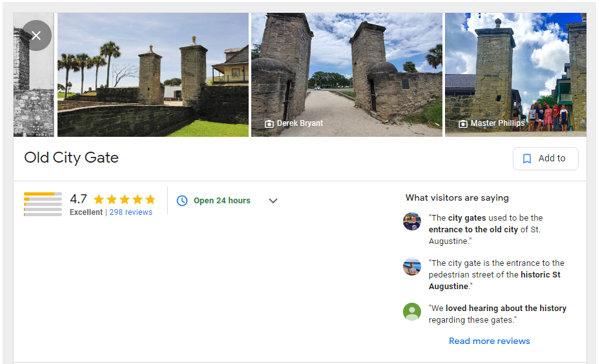Open the black-and-white historic photo
600x364 pixels.
click(34, 75)
